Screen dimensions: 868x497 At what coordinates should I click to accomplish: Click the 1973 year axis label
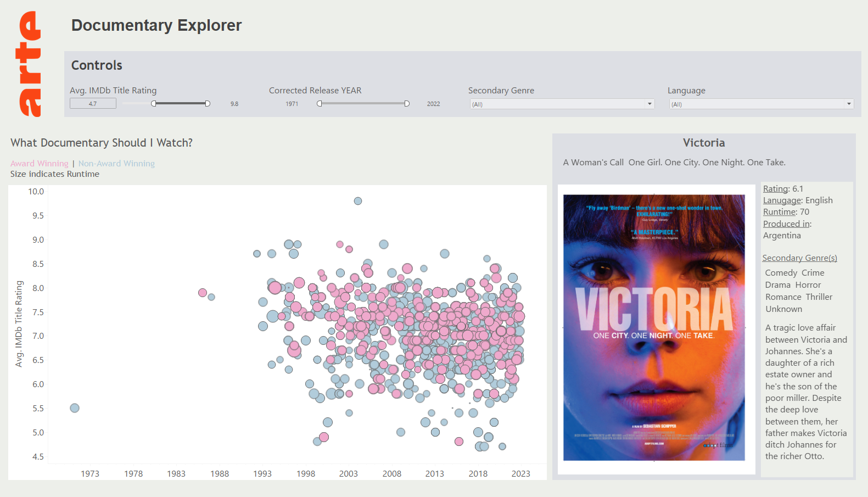[x=90, y=474]
